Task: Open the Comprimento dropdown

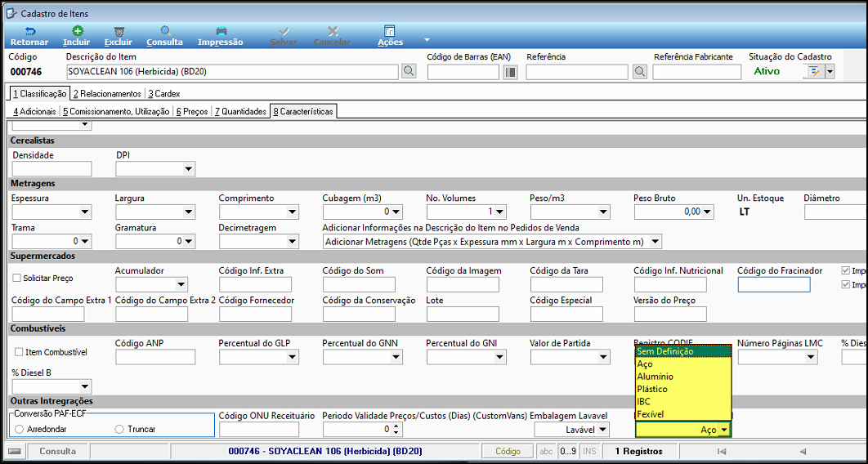Action: click(293, 212)
